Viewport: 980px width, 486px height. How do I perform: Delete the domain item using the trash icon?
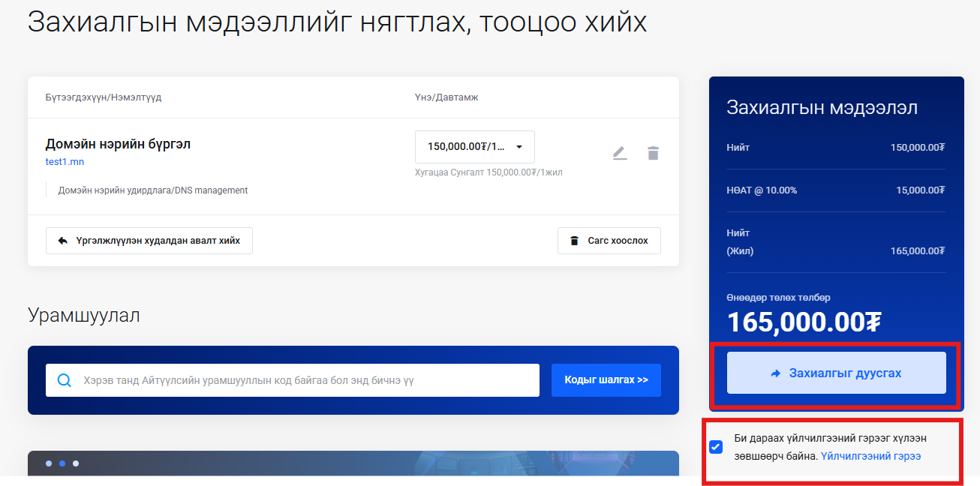653,154
